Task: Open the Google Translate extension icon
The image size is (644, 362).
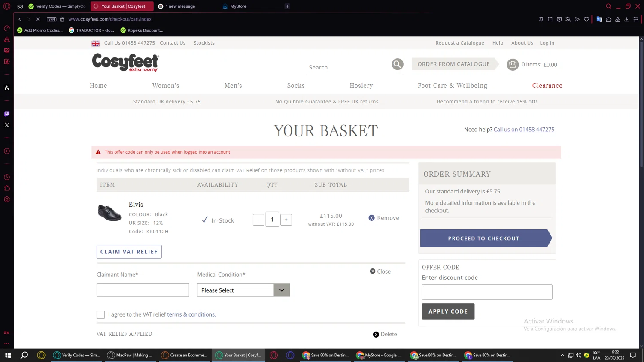Action: pyautogui.click(x=599, y=19)
